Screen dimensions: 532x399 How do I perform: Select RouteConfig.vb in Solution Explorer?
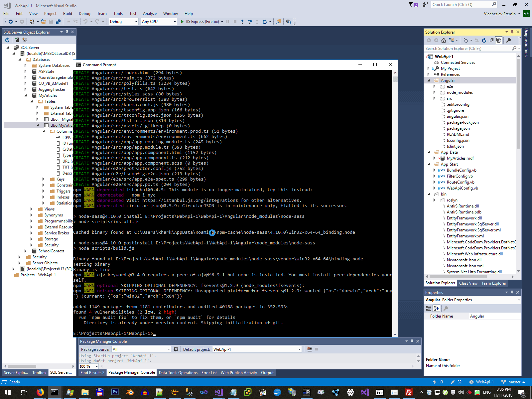click(461, 182)
